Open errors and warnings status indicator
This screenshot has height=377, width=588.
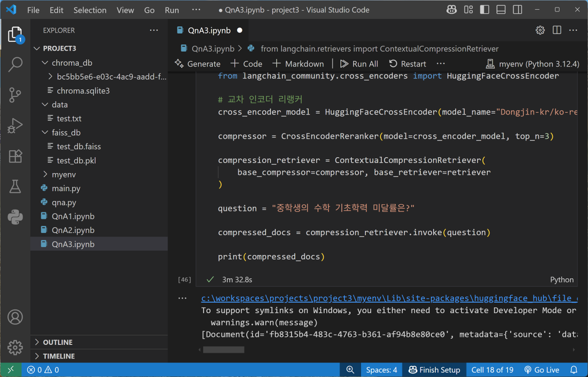click(x=43, y=370)
